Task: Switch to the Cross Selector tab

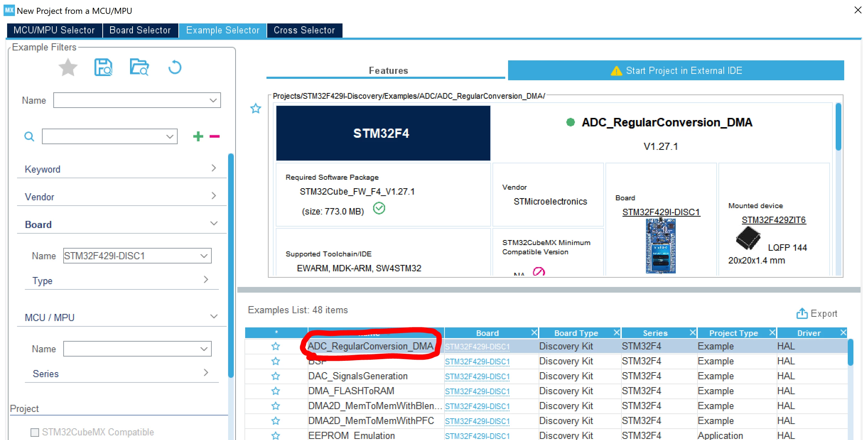Action: pyautogui.click(x=304, y=30)
